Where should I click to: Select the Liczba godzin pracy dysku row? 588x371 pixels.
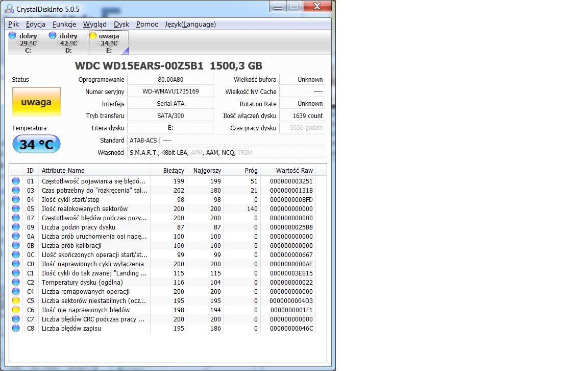point(163,227)
